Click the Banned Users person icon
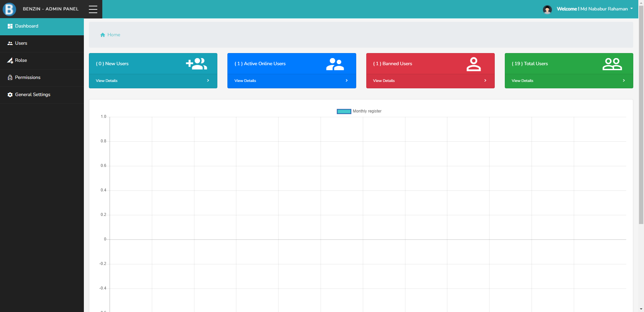Screen dimensions: 644x312 click(474, 64)
